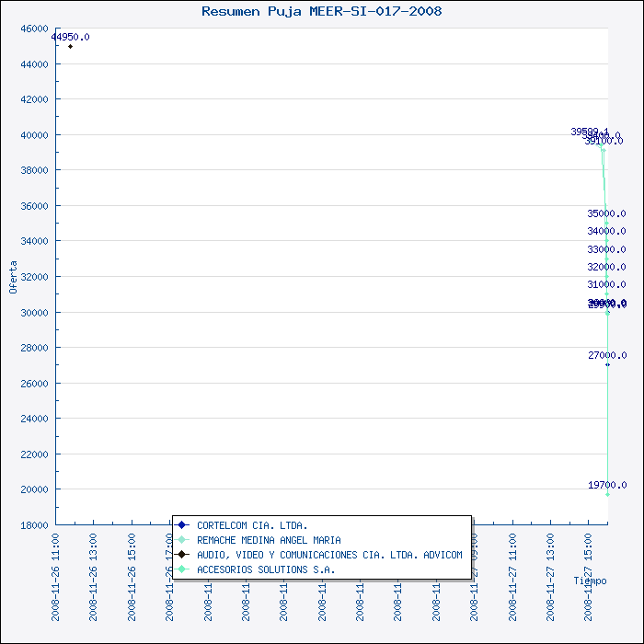This screenshot has width=644, height=644.
Task: Select the CORTELCOM CIA. LTDA. legend label
Action: (x=252, y=525)
